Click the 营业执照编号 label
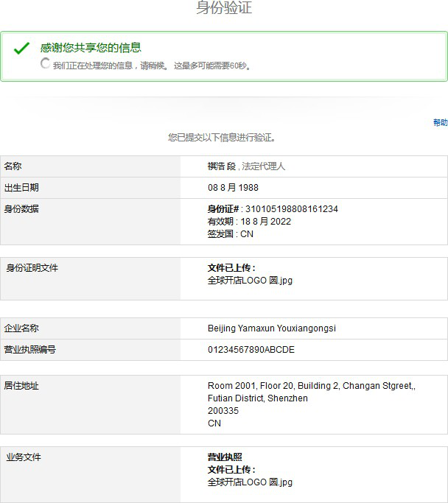The height and width of the screenshot is (503, 448). click(x=30, y=349)
